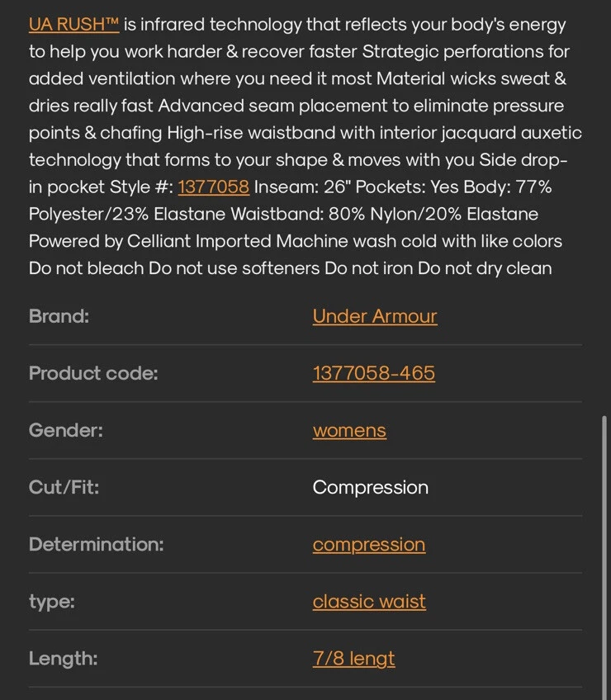Click the Product code: label

tap(93, 373)
